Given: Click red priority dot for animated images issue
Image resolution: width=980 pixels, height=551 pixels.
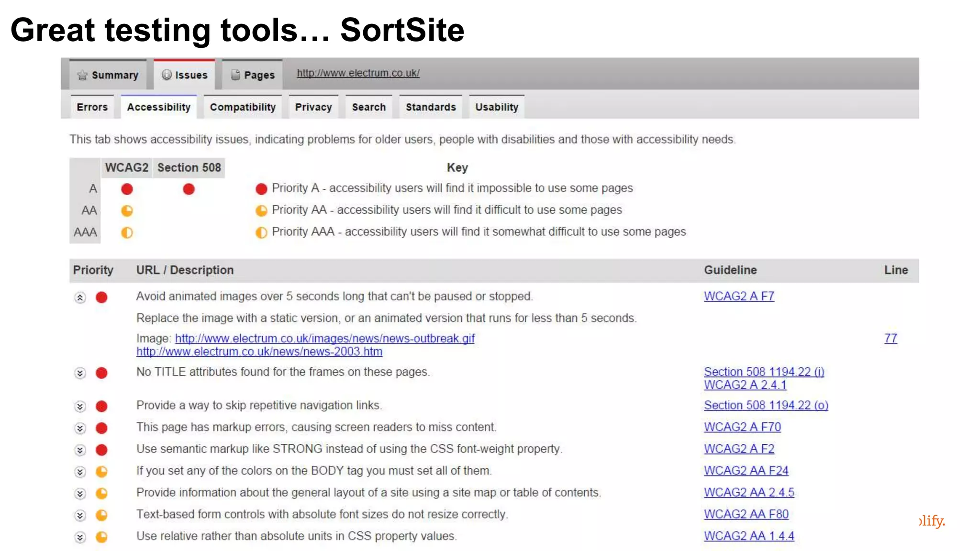Looking at the screenshot, I should coord(101,298).
